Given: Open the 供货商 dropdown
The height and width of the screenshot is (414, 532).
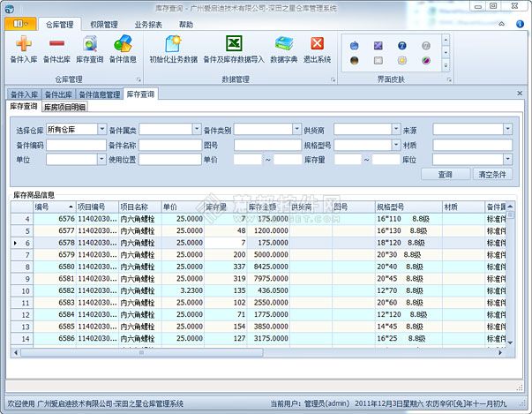Looking at the screenshot, I should pyautogui.click(x=396, y=129).
